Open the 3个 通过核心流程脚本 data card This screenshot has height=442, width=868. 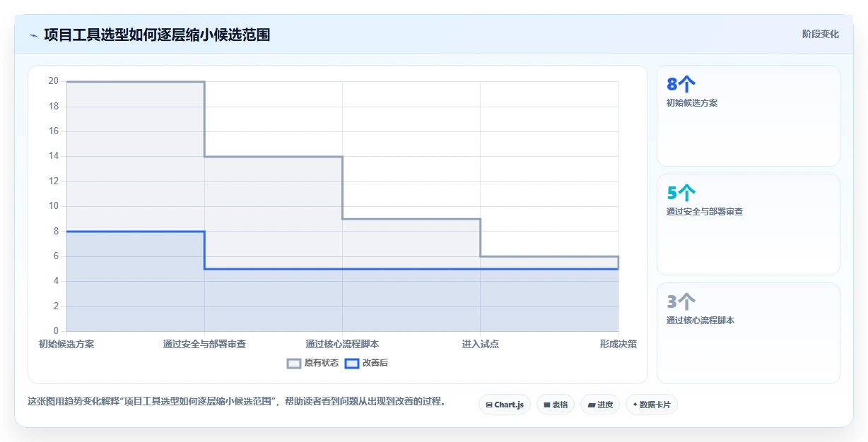749,333
